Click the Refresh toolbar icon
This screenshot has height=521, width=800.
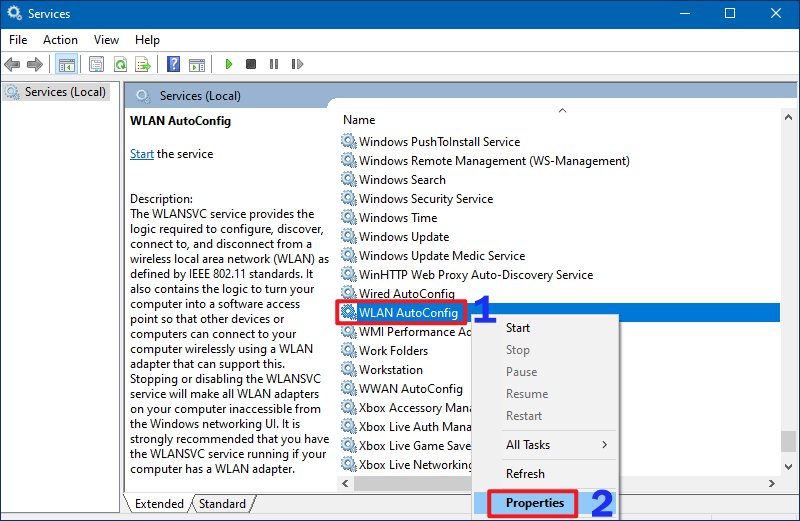click(120, 64)
